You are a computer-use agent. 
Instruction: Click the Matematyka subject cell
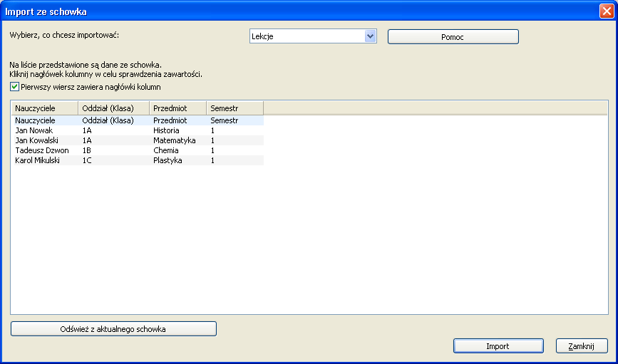pyautogui.click(x=174, y=141)
